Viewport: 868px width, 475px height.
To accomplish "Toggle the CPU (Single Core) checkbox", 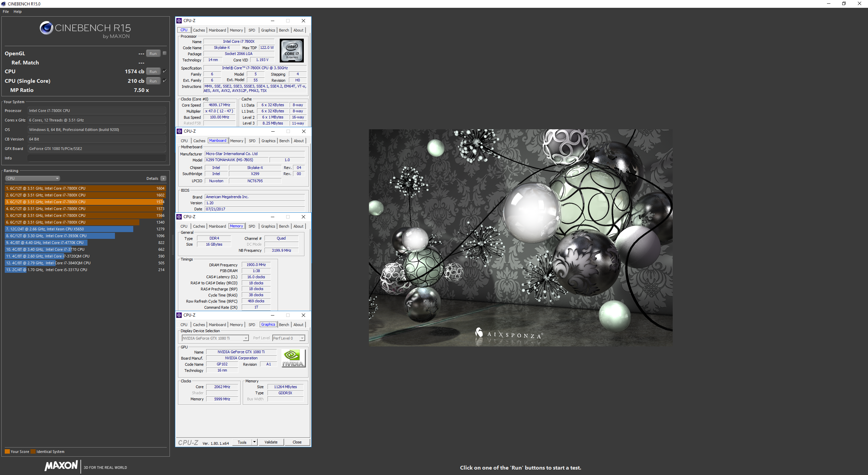I will (x=164, y=80).
